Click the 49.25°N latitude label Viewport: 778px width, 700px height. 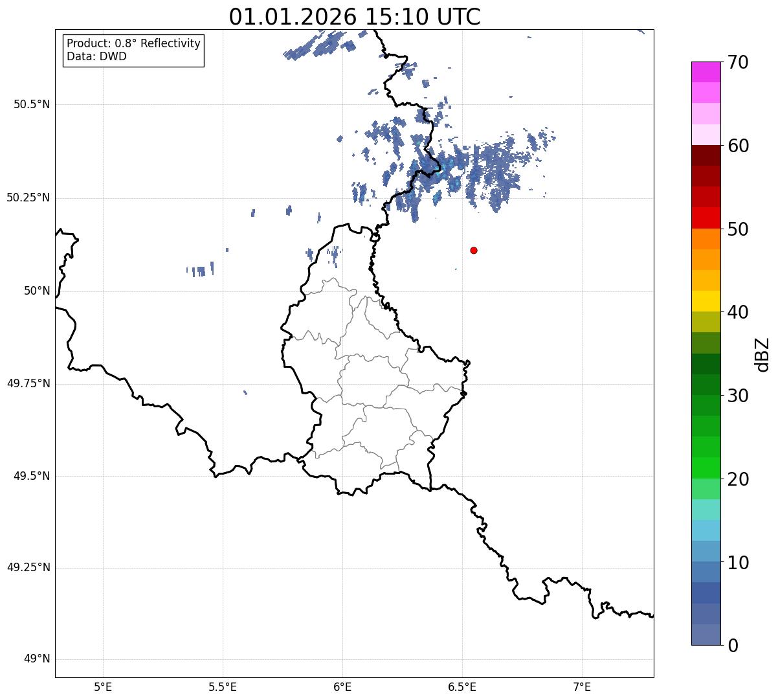click(28, 568)
